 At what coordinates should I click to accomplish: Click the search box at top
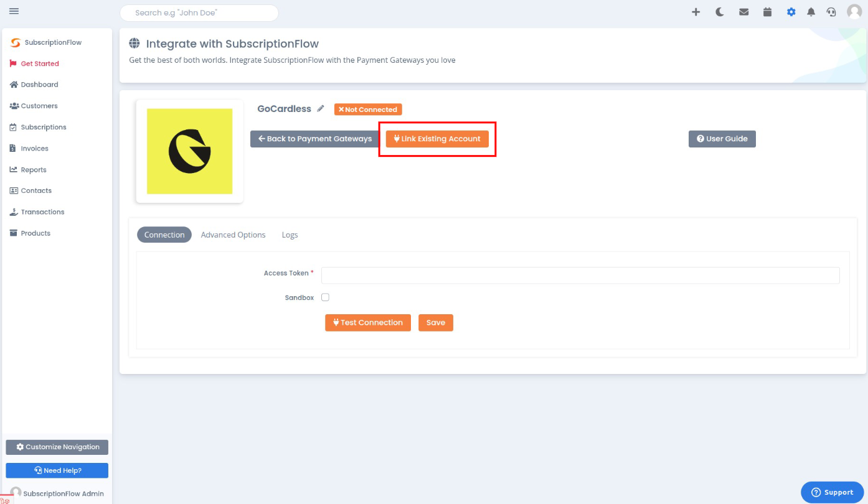(x=199, y=12)
